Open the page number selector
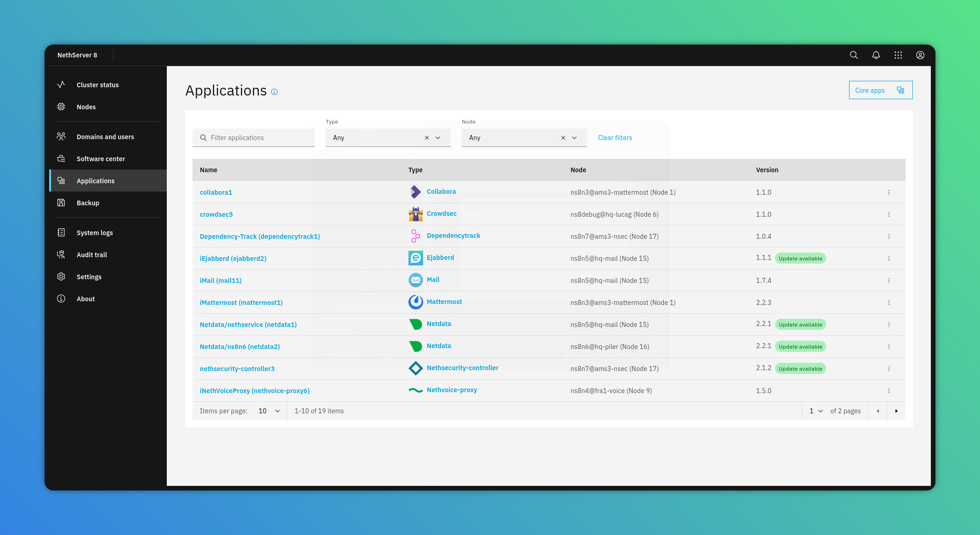Viewport: 980px width, 535px height. (816, 411)
